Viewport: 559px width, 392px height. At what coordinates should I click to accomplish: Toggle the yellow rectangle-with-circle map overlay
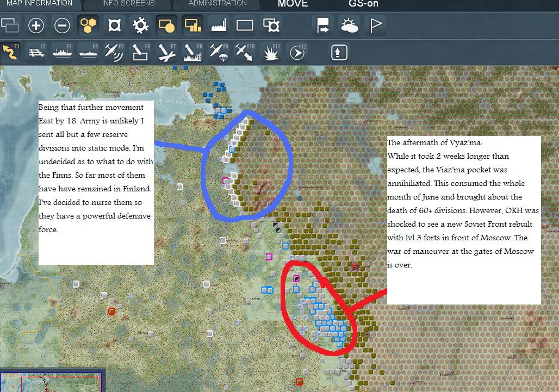click(166, 26)
